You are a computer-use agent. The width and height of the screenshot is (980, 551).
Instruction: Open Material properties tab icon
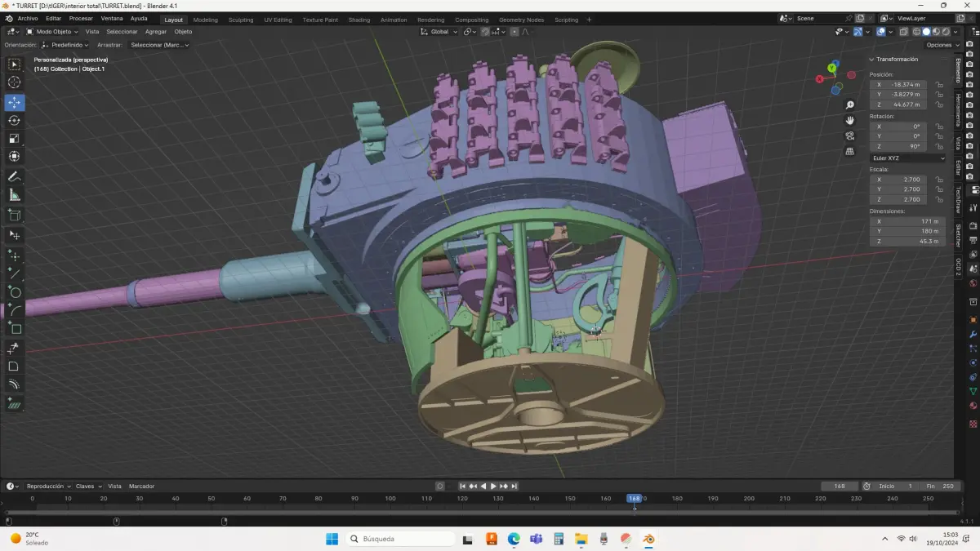click(x=973, y=406)
